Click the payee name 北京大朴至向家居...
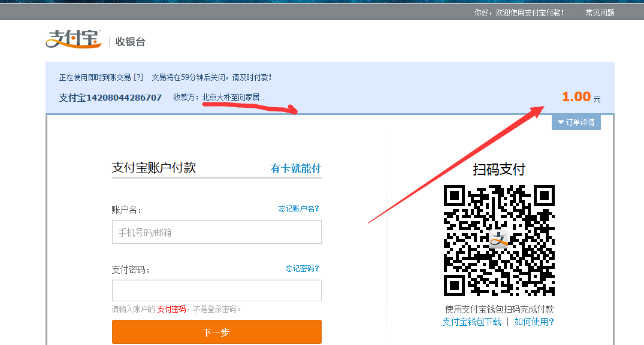This screenshot has height=345, width=644. point(234,98)
